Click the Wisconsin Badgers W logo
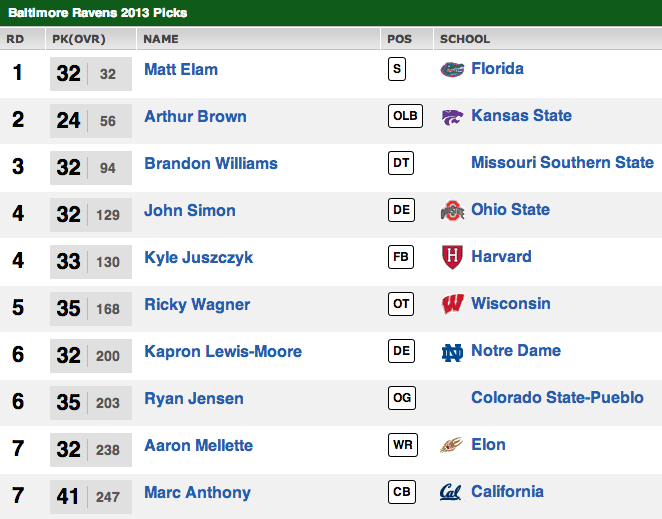The height and width of the screenshot is (519, 662). [452, 304]
